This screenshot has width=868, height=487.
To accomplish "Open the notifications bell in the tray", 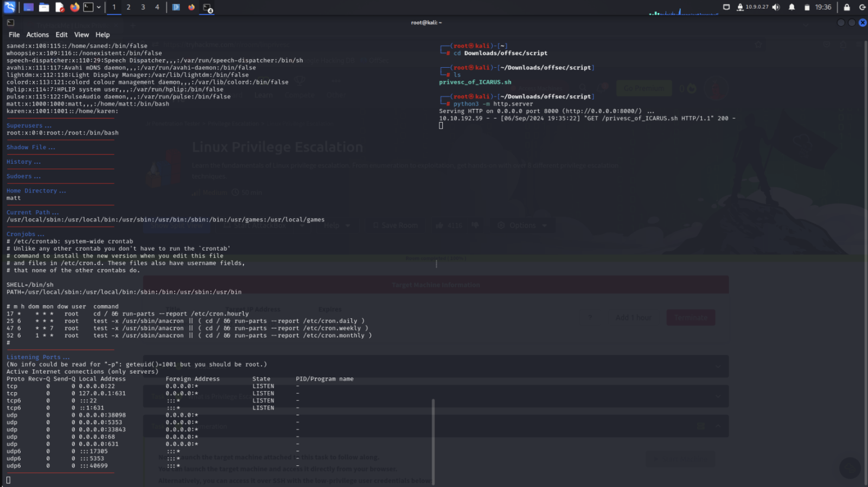I will point(792,7).
